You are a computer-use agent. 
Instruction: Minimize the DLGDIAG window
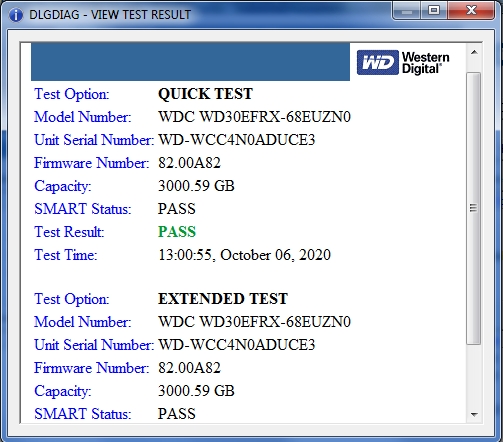407,10
